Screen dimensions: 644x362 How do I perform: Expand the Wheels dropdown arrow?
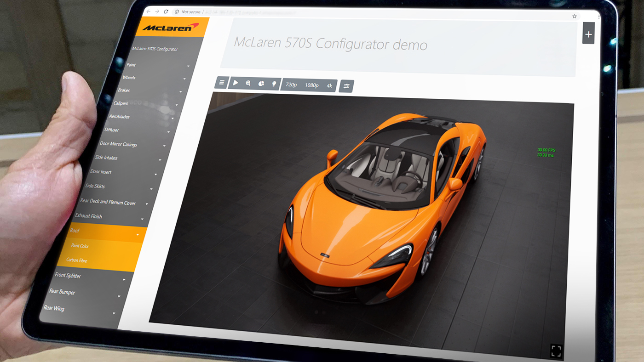pos(184,79)
